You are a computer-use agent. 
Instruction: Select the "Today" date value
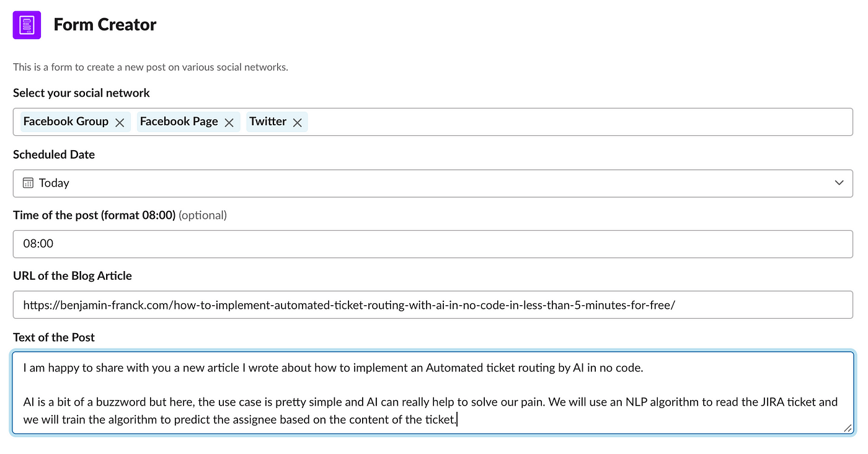coord(54,183)
